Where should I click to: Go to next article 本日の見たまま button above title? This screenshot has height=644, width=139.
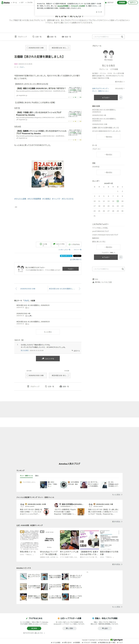point(60,48)
